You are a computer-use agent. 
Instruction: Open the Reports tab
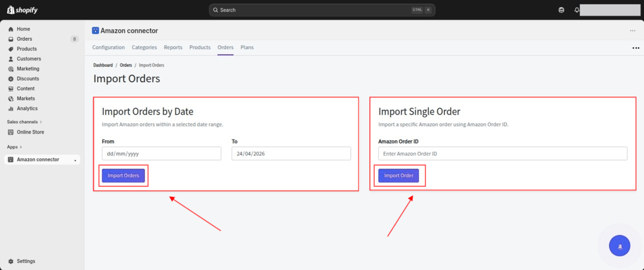pos(173,48)
